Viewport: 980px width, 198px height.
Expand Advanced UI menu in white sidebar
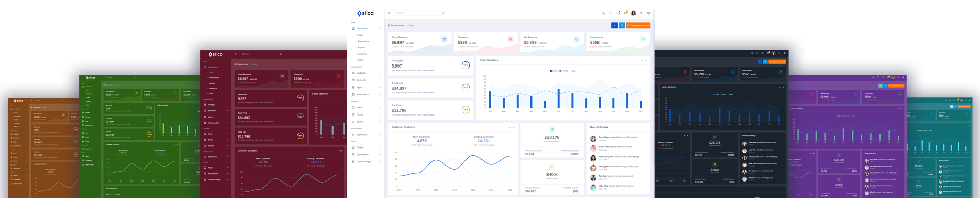[x=366, y=94]
